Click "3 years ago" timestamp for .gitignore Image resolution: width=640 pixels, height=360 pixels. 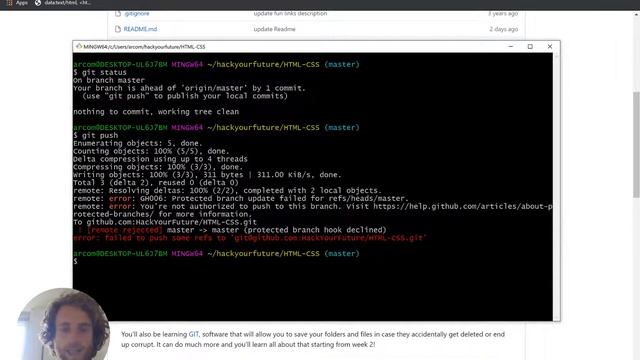[503, 13]
